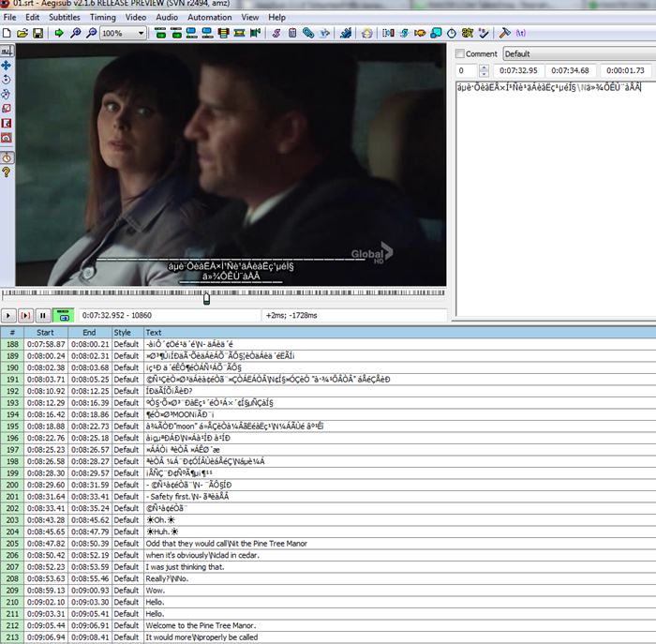Screen dimensions: 656x644
Task: Open the Automation menu
Action: click(210, 17)
